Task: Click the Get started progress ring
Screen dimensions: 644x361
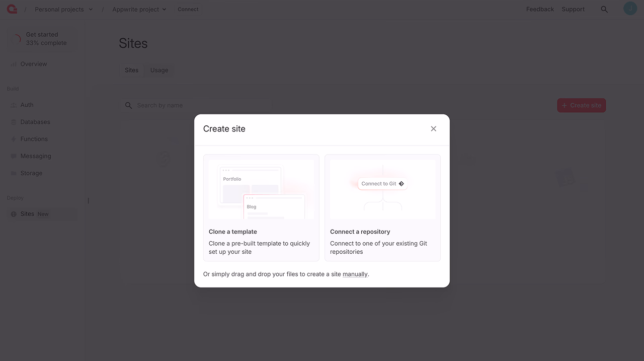Action: point(16,39)
